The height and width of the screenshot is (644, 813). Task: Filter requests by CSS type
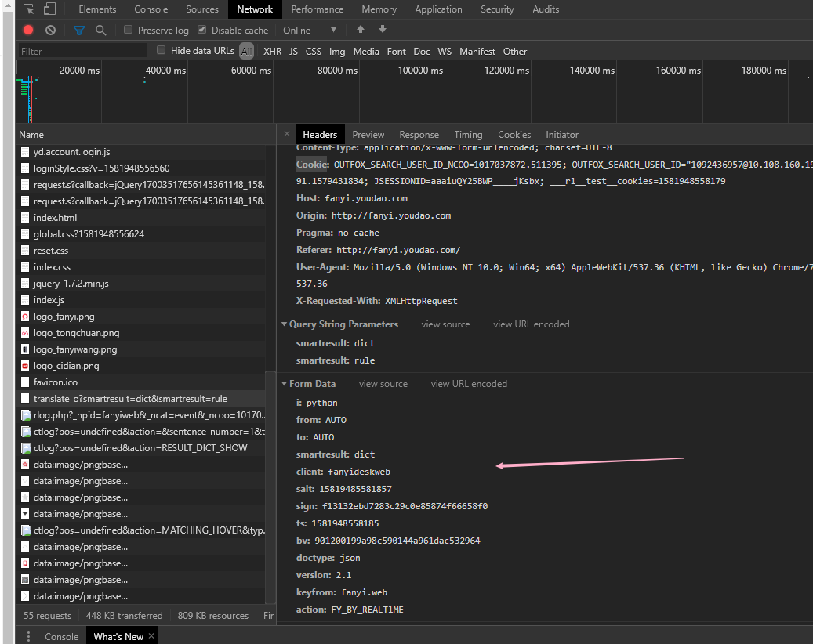click(x=313, y=51)
